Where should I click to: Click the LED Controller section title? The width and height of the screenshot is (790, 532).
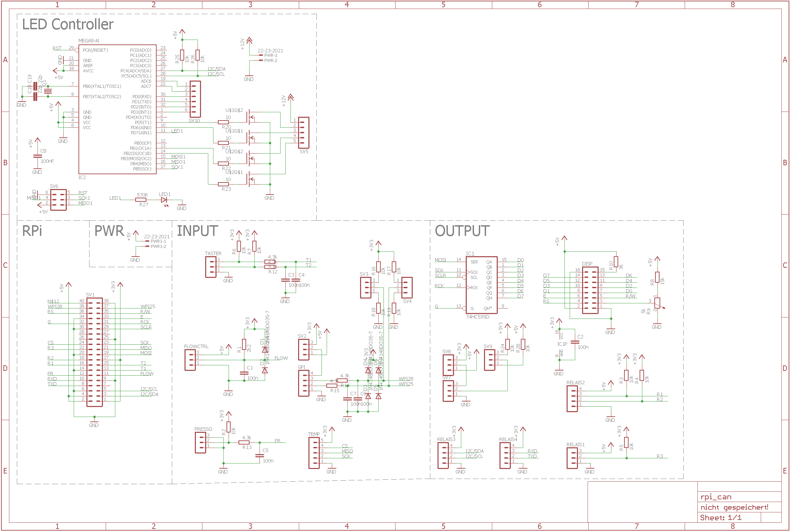[x=68, y=24]
